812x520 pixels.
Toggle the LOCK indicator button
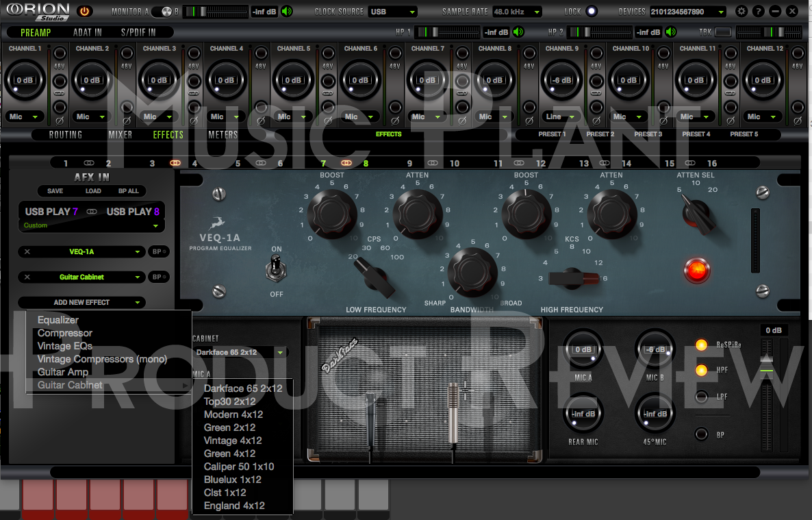592,11
